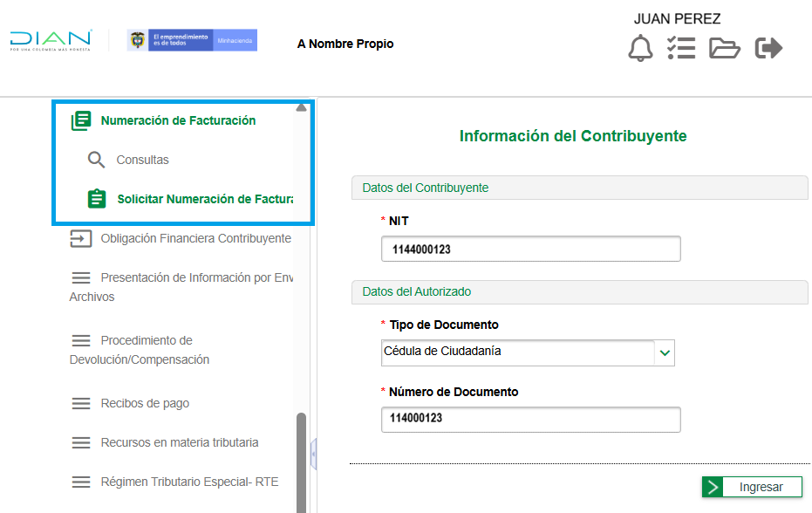Click the sidebar scroll up arrow
Image resolution: width=812 pixels, height=513 pixels.
point(301,108)
